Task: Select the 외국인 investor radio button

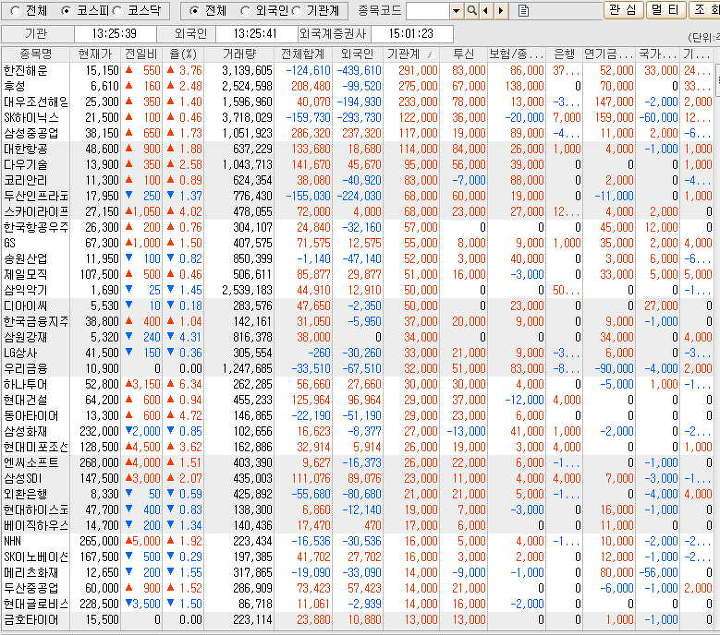Action: point(245,11)
